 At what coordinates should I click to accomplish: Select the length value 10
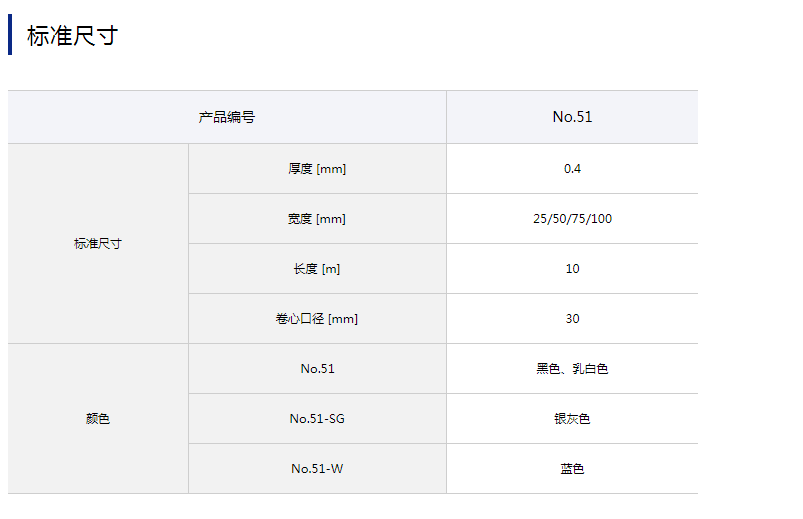572,269
